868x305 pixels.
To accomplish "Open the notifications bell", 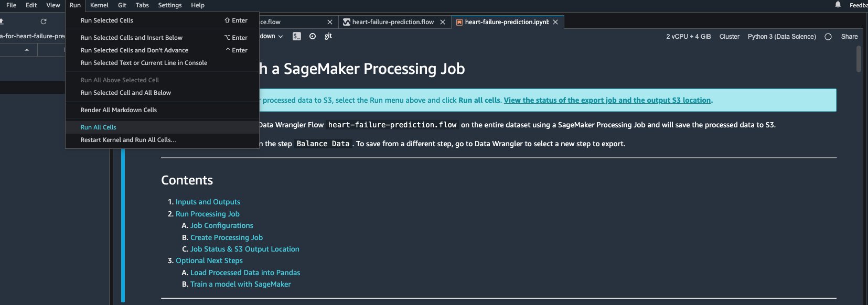I will [x=838, y=5].
